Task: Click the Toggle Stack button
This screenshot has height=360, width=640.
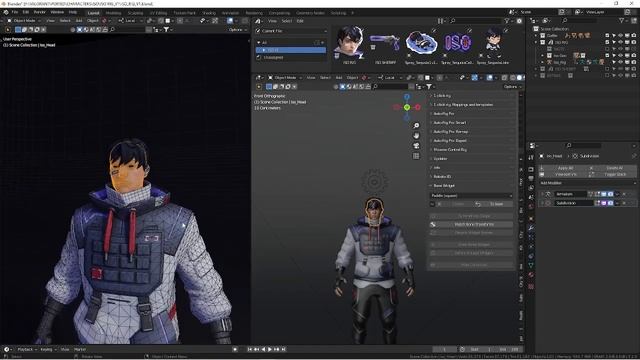Action: click(x=613, y=174)
